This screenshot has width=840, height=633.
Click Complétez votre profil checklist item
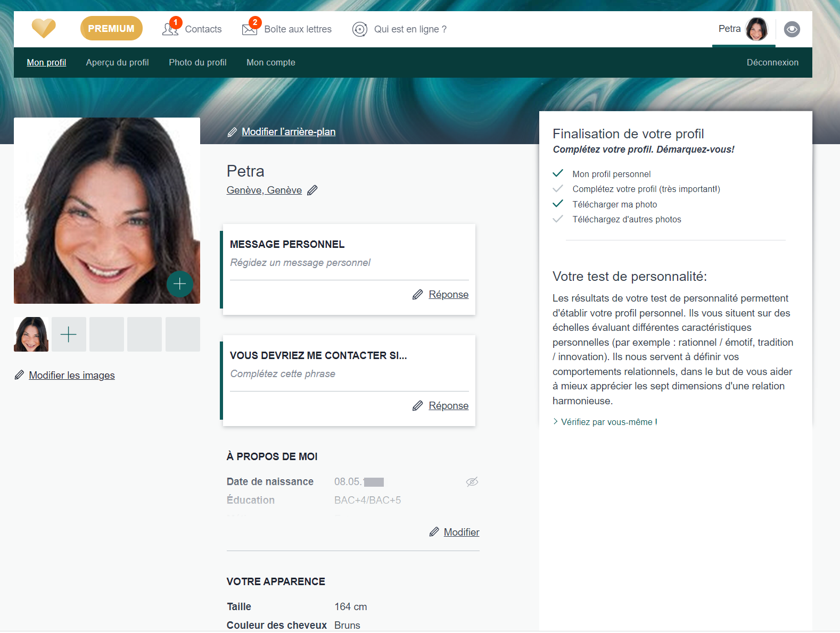(646, 189)
